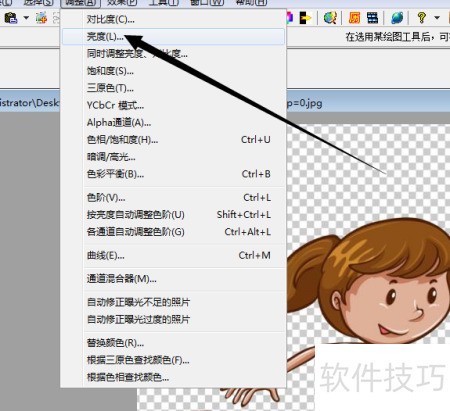This screenshot has height=411, width=450.
Task: Click the blue globe icon
Action: coord(397,18)
